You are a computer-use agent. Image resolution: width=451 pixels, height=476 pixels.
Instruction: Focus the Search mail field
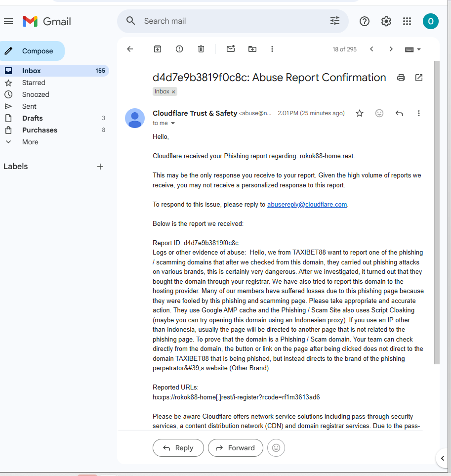pos(234,21)
